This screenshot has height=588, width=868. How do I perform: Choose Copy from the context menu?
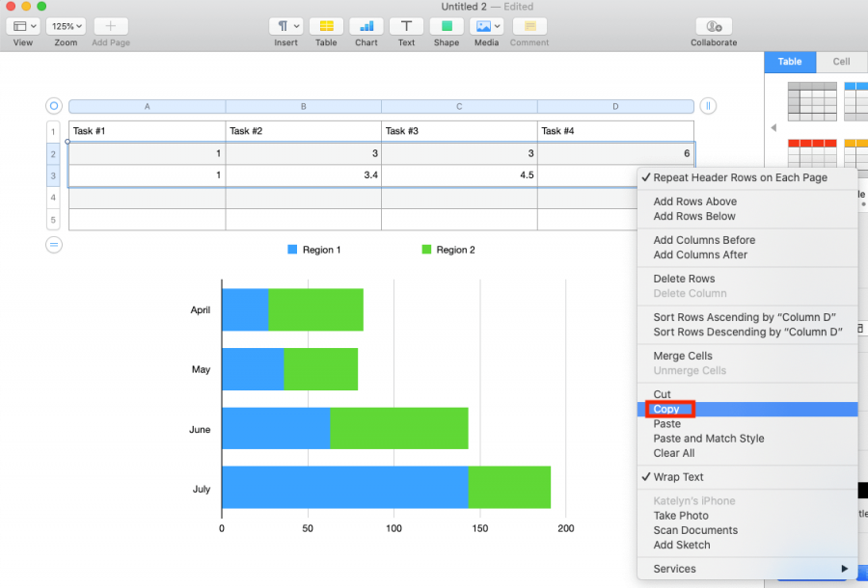668,409
